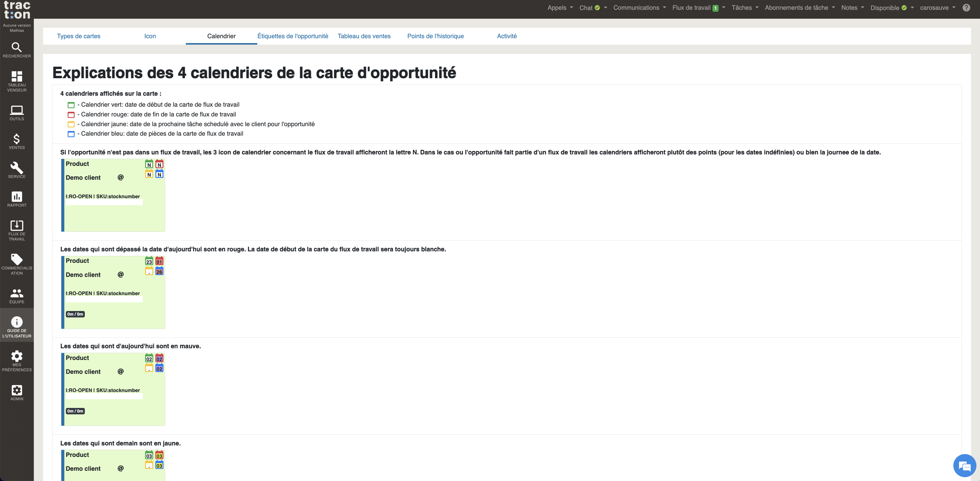Open the Rapport chart icon
Image resolution: width=980 pixels, height=481 pixels.
(17, 199)
